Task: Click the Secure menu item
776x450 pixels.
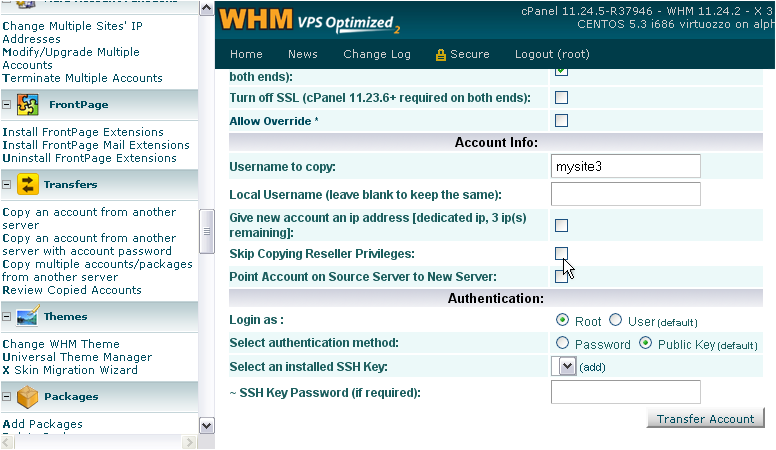Action: pyautogui.click(x=469, y=54)
